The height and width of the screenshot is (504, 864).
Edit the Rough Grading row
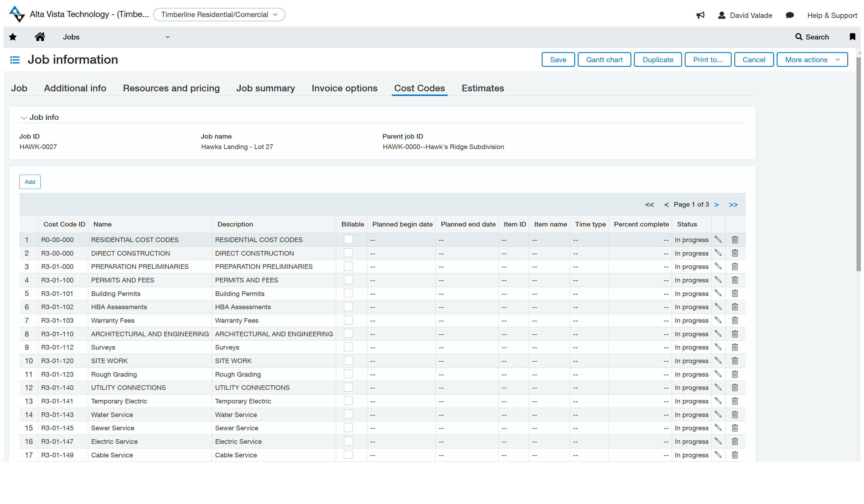[718, 374]
